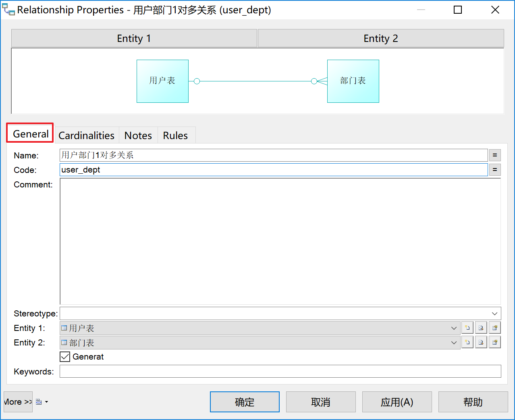515x420 pixels.
Task: Expand the Entity 2 dropdown list
Action: (454, 343)
